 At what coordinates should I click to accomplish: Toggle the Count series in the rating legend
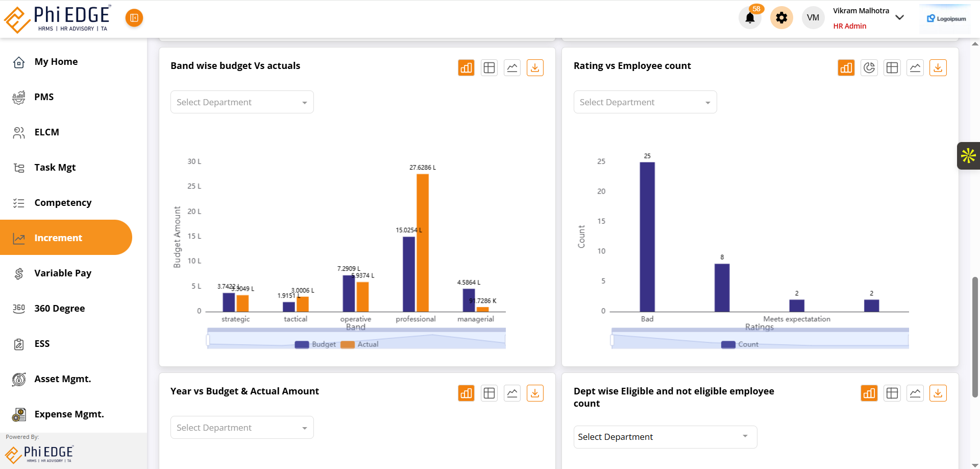740,344
